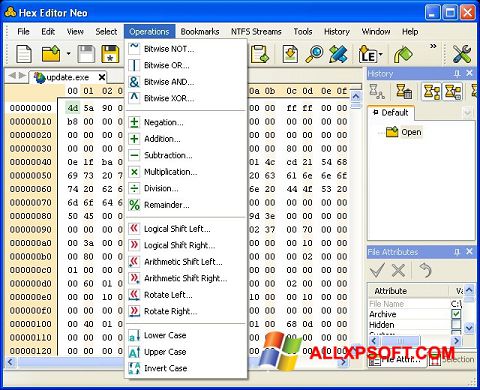Image resolution: width=480 pixels, height=390 pixels.
Task: Choose Bitwise XOR operation
Action: [186, 98]
